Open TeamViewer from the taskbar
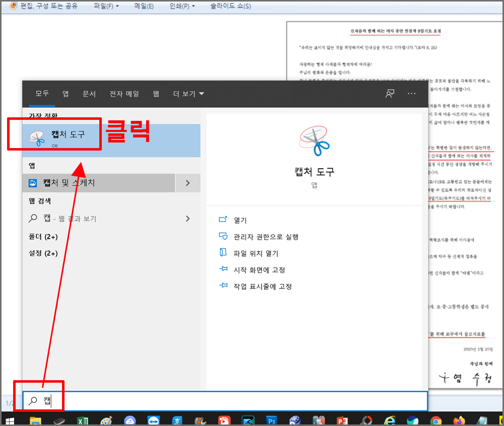This screenshot has width=504, height=426. point(153,420)
